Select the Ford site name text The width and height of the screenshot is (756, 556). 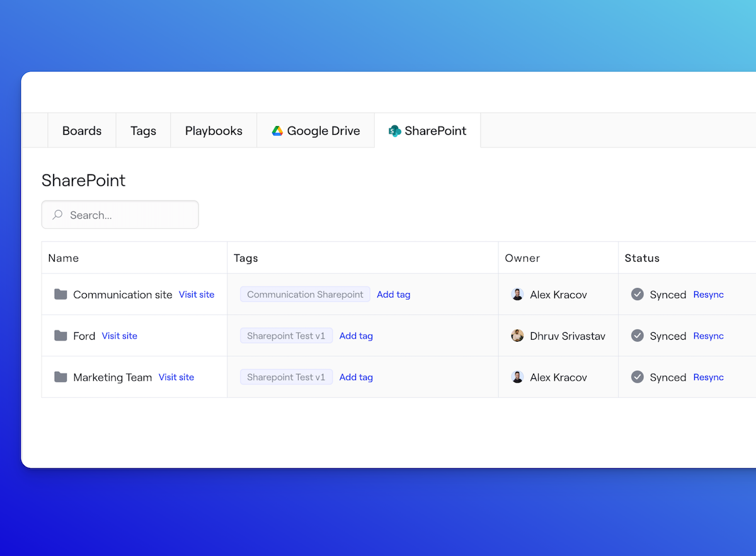click(84, 336)
